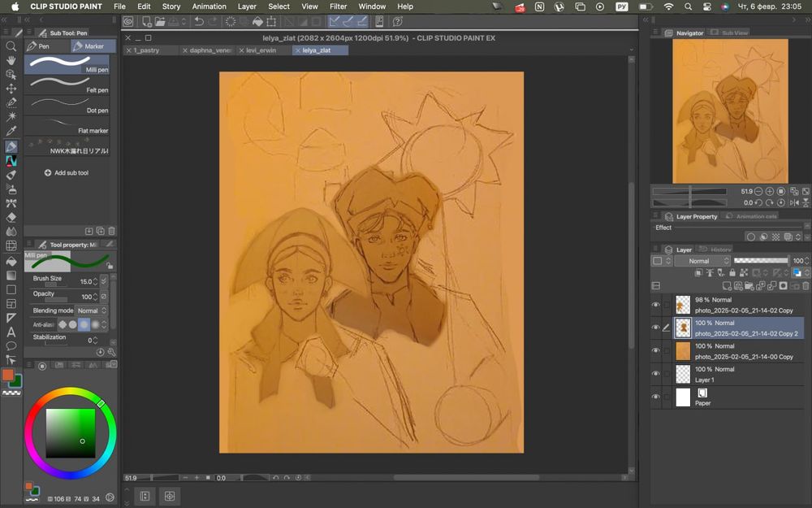The image size is (812, 508).
Task: Select the Eyedropper tool in the toolbar
Action: pyautogui.click(x=11, y=131)
